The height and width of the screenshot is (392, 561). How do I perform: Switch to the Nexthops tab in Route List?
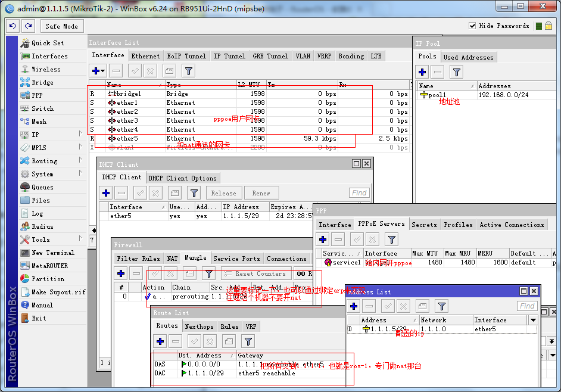(199, 327)
